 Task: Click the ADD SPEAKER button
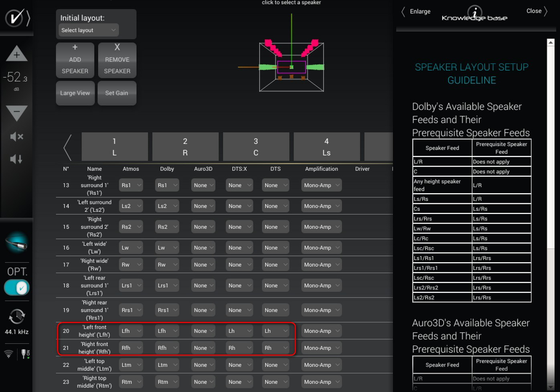point(75,60)
